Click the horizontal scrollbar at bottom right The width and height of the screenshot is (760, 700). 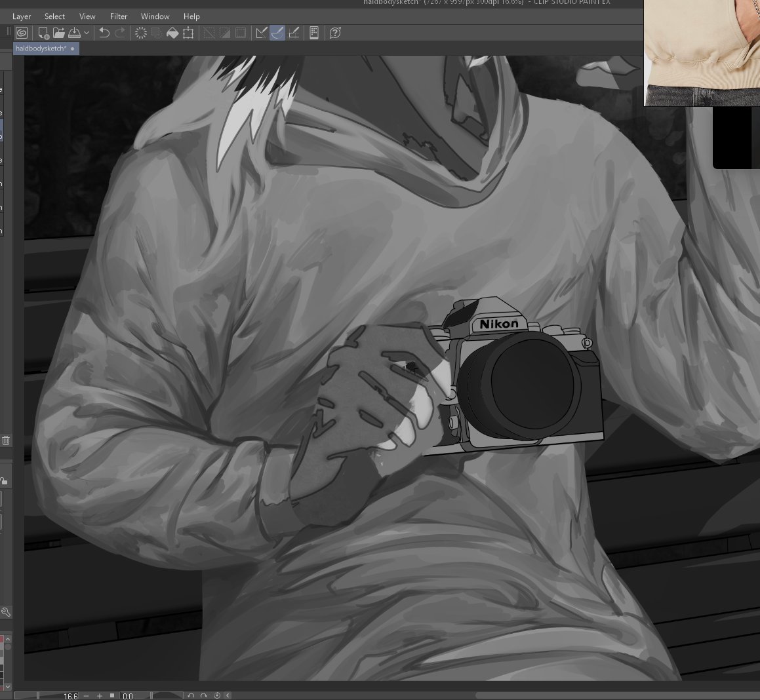pyautogui.click(x=617, y=695)
